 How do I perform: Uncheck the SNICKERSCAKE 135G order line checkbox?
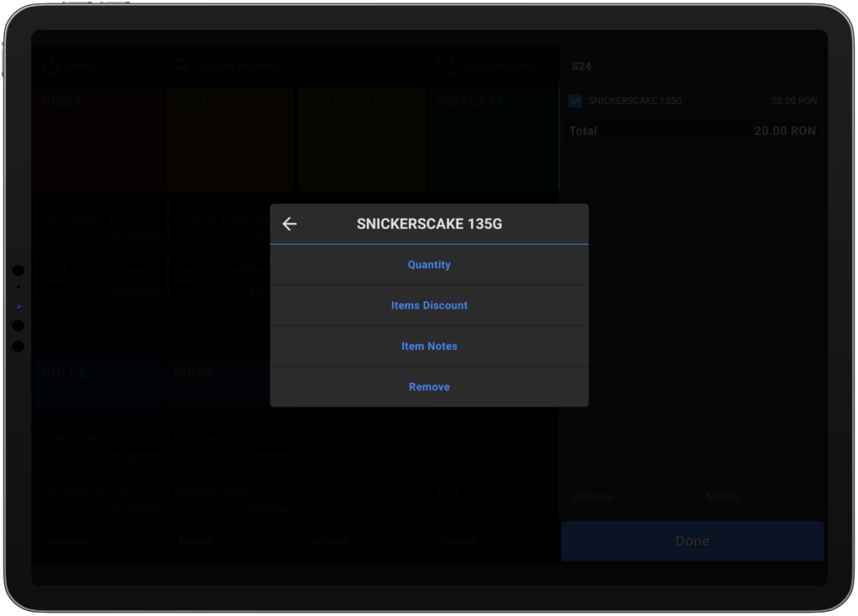[x=575, y=101]
